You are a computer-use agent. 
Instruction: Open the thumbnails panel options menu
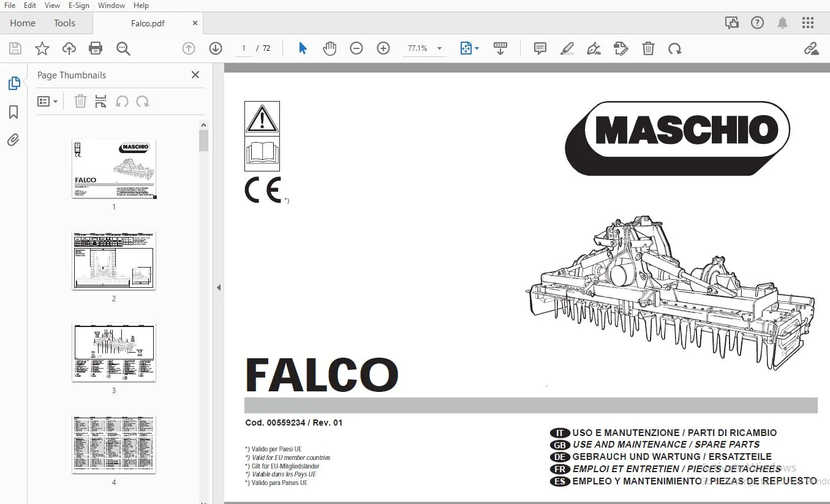click(48, 102)
